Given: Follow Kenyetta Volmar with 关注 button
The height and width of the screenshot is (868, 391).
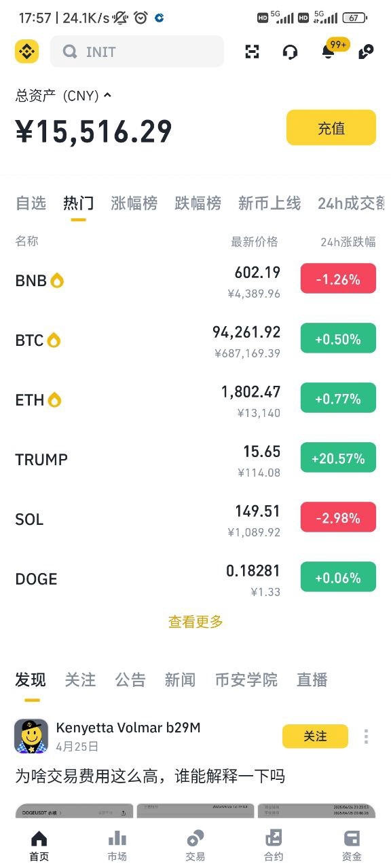Looking at the screenshot, I should tap(315, 736).
